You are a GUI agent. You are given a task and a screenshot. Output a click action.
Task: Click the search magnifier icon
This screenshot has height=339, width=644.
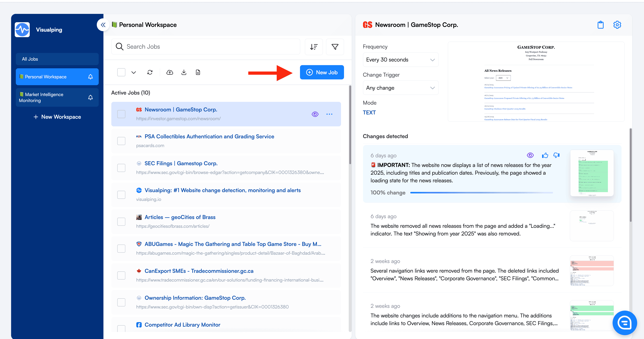click(119, 47)
